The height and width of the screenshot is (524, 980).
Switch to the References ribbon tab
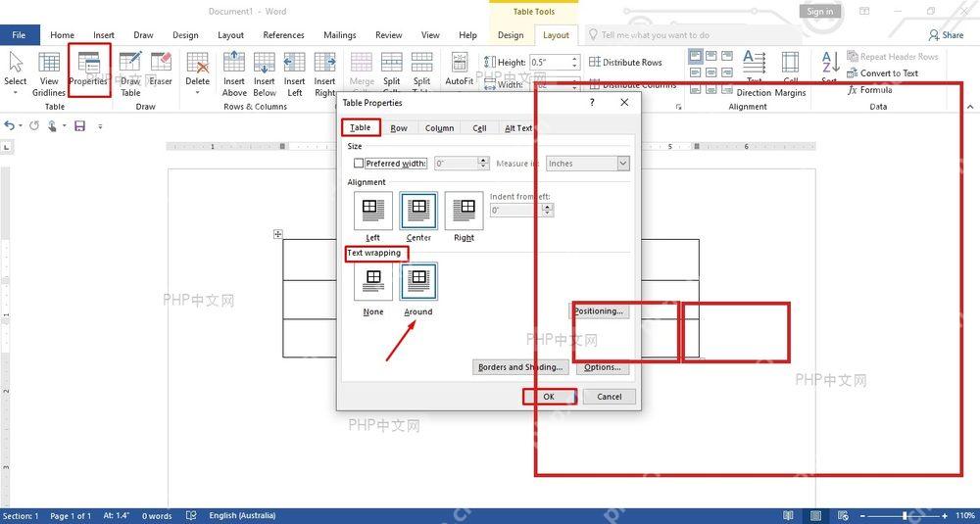(x=284, y=35)
